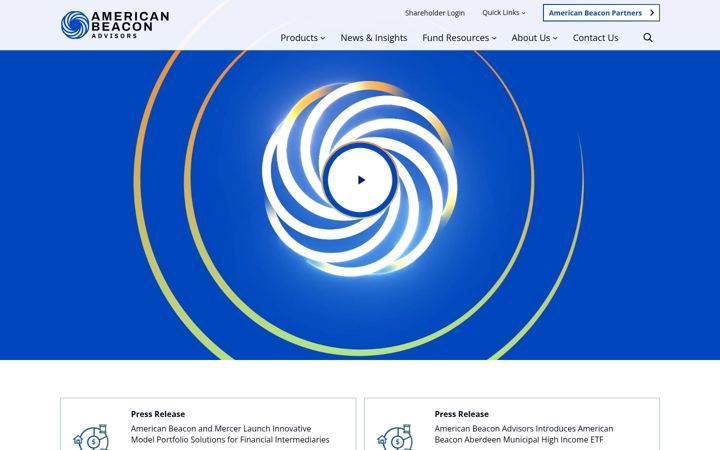Click the icon beside the Aberdeen ETF press release
Image resolution: width=720 pixels, height=450 pixels.
(395, 437)
